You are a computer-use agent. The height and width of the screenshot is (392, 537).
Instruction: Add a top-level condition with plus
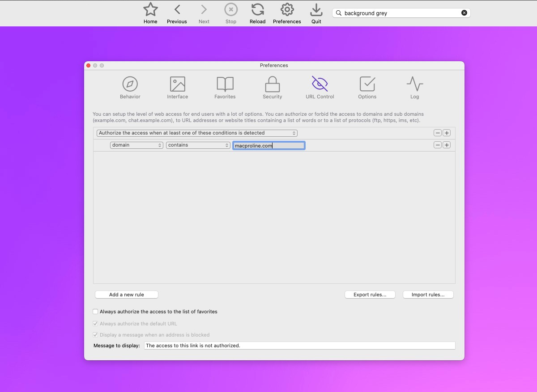pyautogui.click(x=447, y=133)
